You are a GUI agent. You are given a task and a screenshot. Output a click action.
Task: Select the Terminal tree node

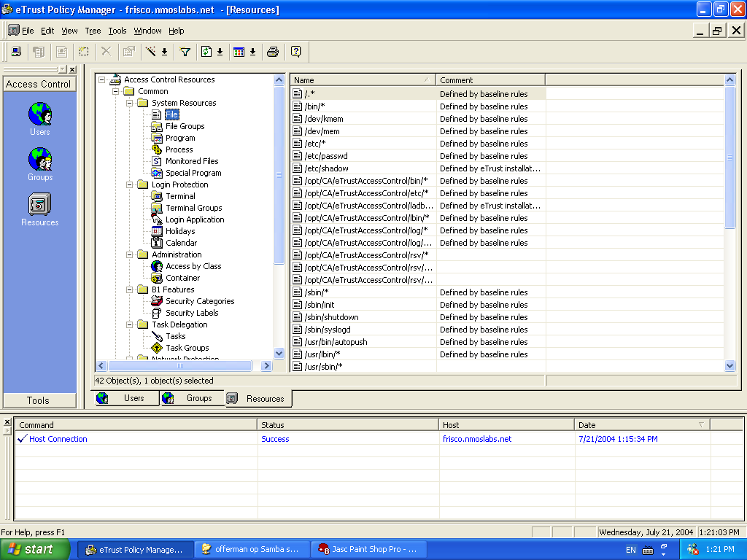point(180,196)
